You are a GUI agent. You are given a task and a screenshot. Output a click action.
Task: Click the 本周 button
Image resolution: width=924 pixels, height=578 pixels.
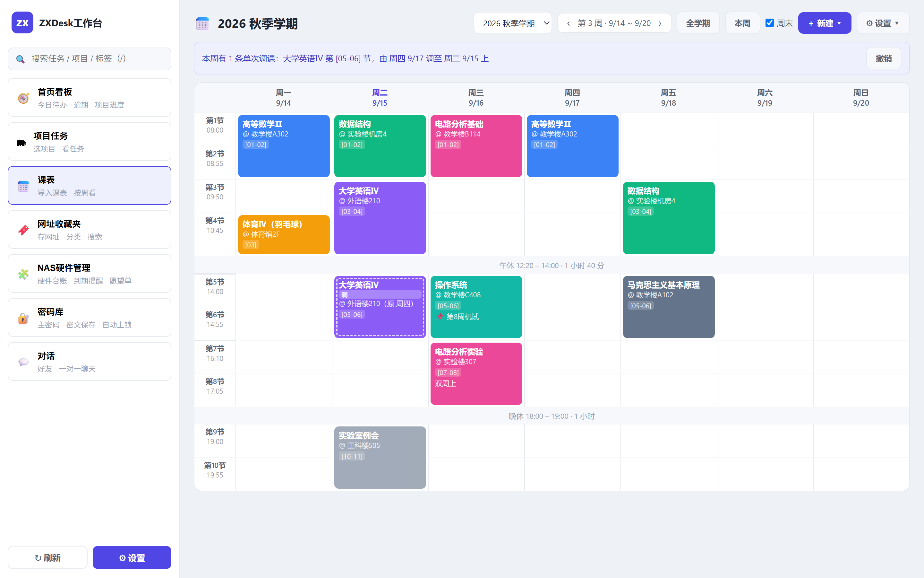[x=742, y=23]
